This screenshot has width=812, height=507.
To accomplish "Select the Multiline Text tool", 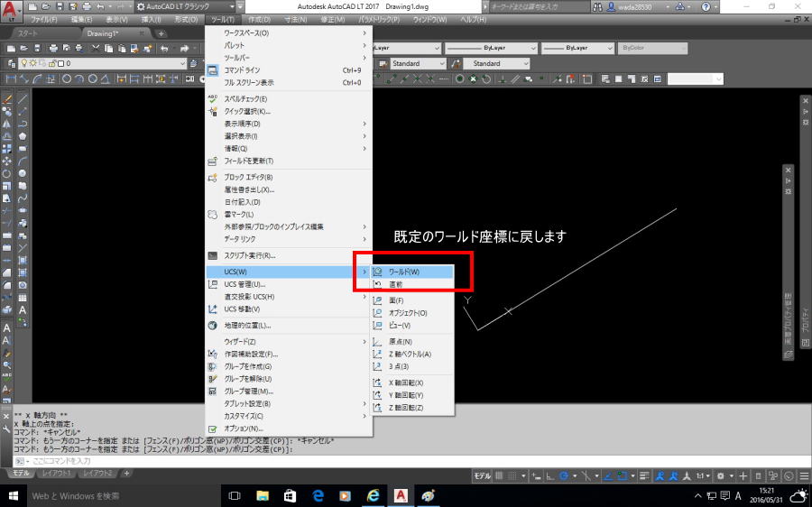I will [23, 310].
